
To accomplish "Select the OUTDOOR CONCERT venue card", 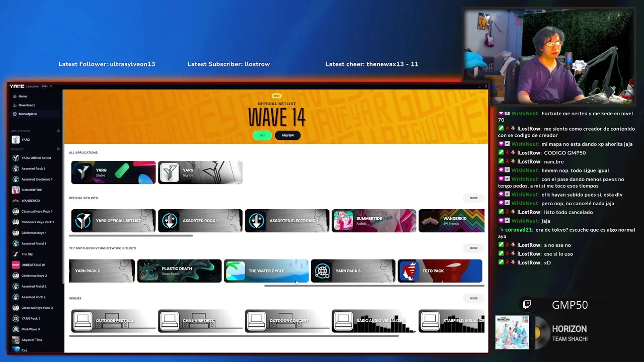I will click(x=287, y=321).
